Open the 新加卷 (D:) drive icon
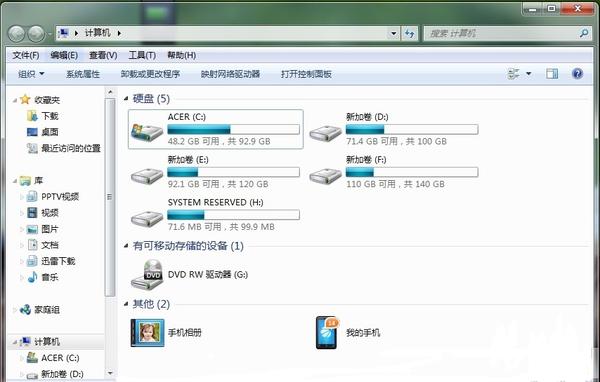This screenshot has height=382, width=600. tap(325, 133)
